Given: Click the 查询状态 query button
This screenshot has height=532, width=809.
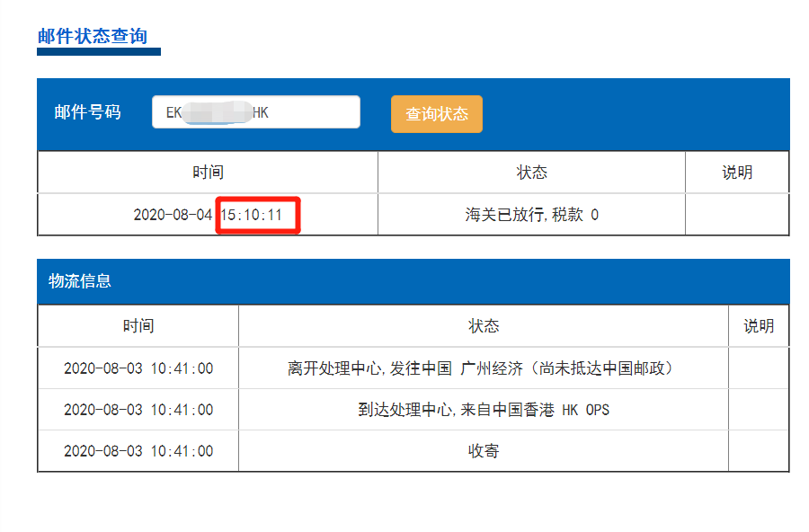Looking at the screenshot, I should 436,111.
